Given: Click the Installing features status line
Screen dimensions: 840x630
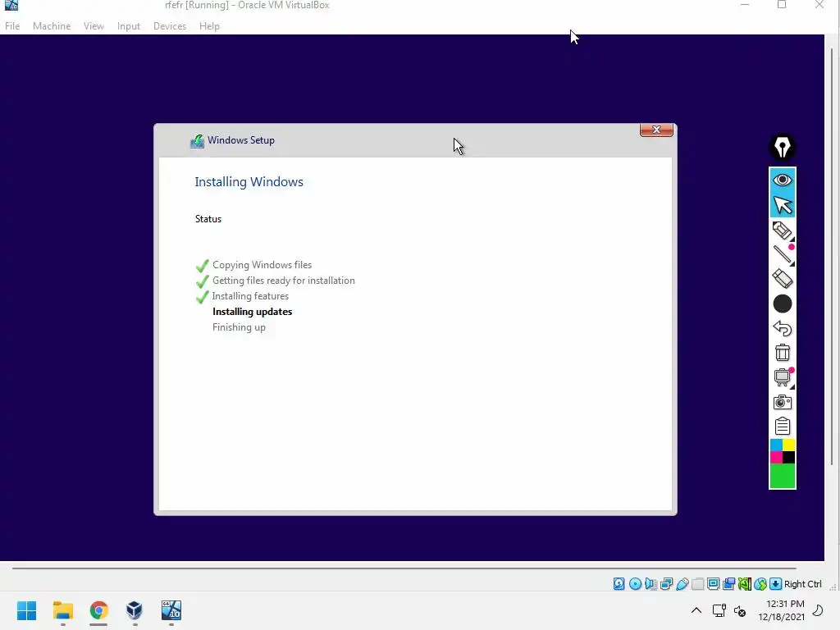Looking at the screenshot, I should coord(250,295).
